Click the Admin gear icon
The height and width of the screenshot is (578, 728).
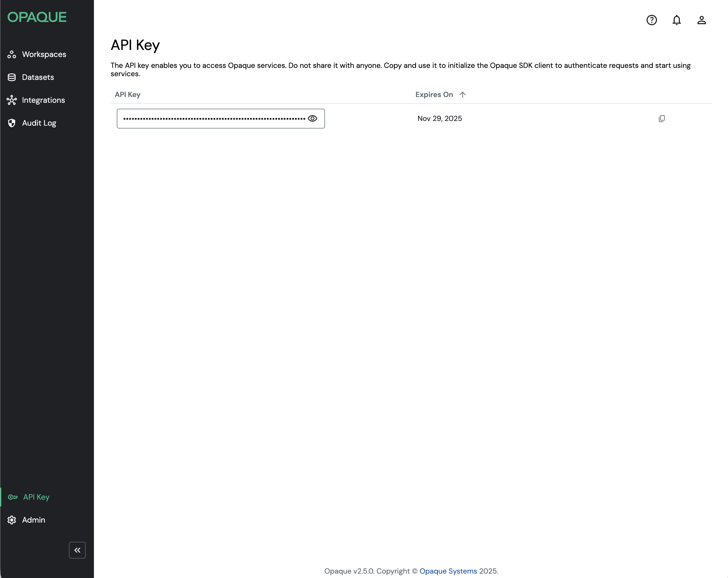coord(12,520)
